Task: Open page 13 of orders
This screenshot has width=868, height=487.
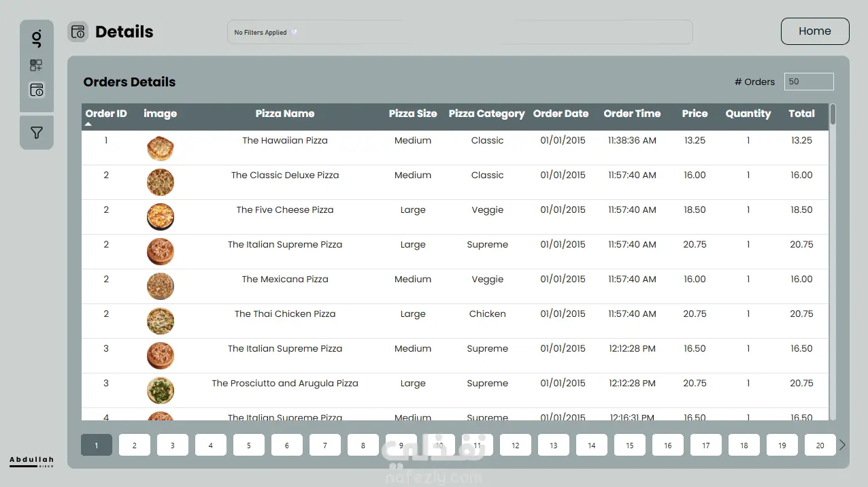Action: [554, 446]
